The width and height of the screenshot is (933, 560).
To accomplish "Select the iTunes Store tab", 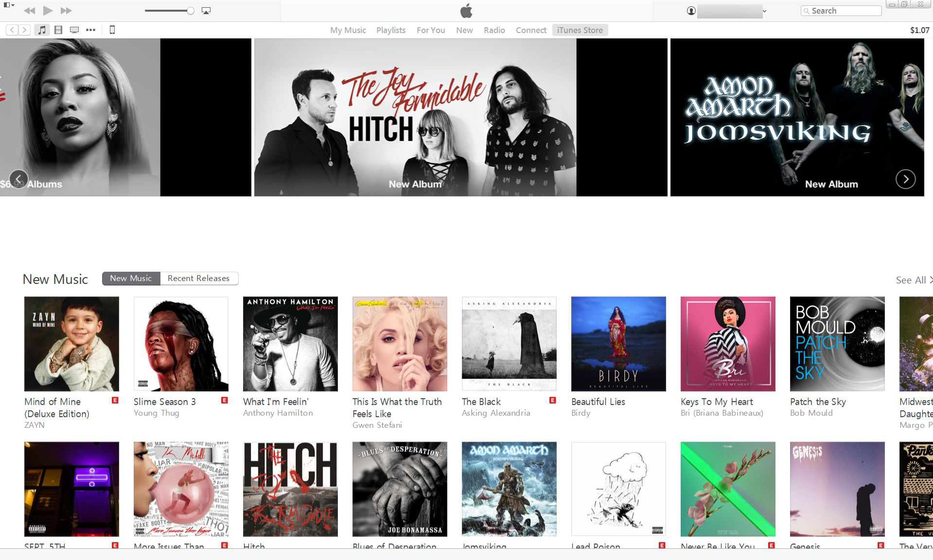I will pos(580,30).
